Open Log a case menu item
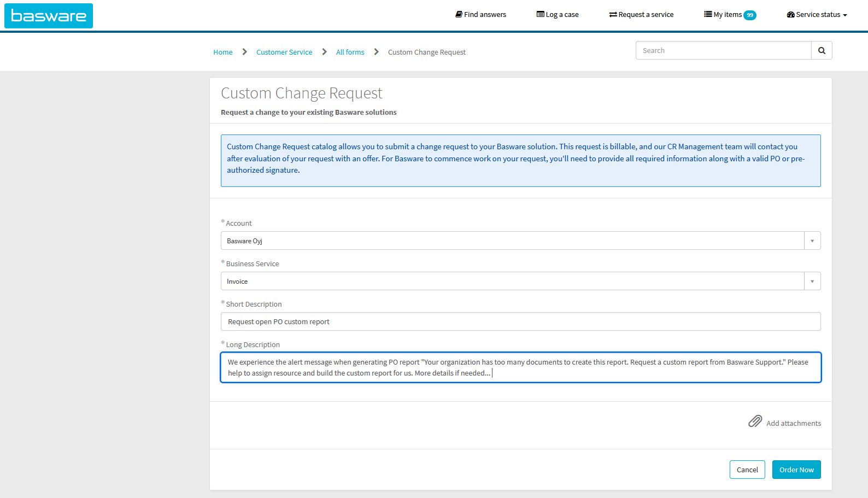This screenshot has height=498, width=868. click(x=558, y=15)
